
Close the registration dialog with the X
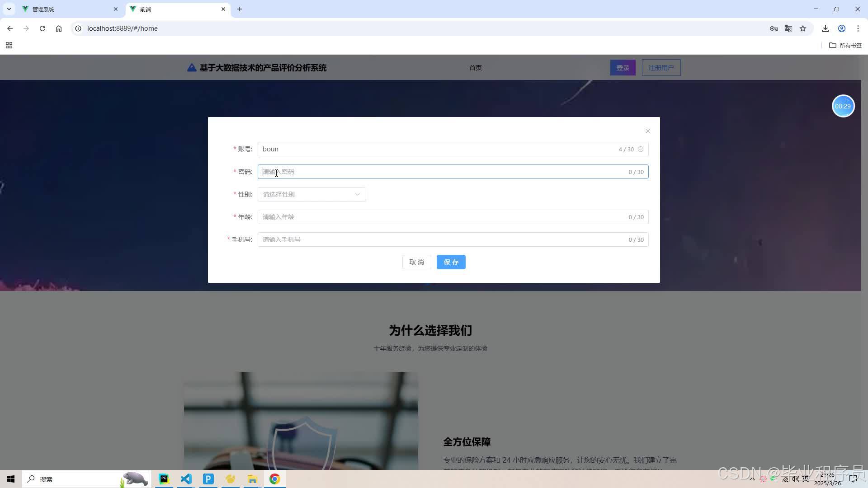click(x=648, y=131)
